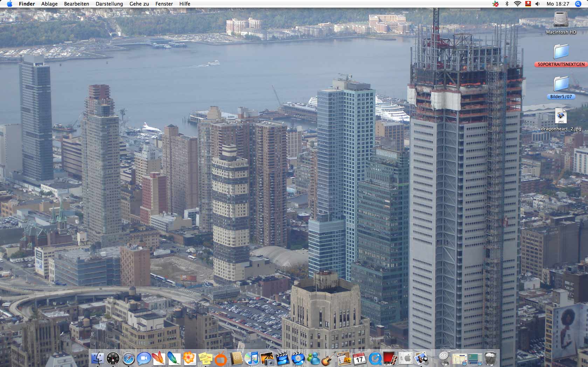
Task: Select the dragonheart_2.jpg desktop file
Action: tap(561, 117)
